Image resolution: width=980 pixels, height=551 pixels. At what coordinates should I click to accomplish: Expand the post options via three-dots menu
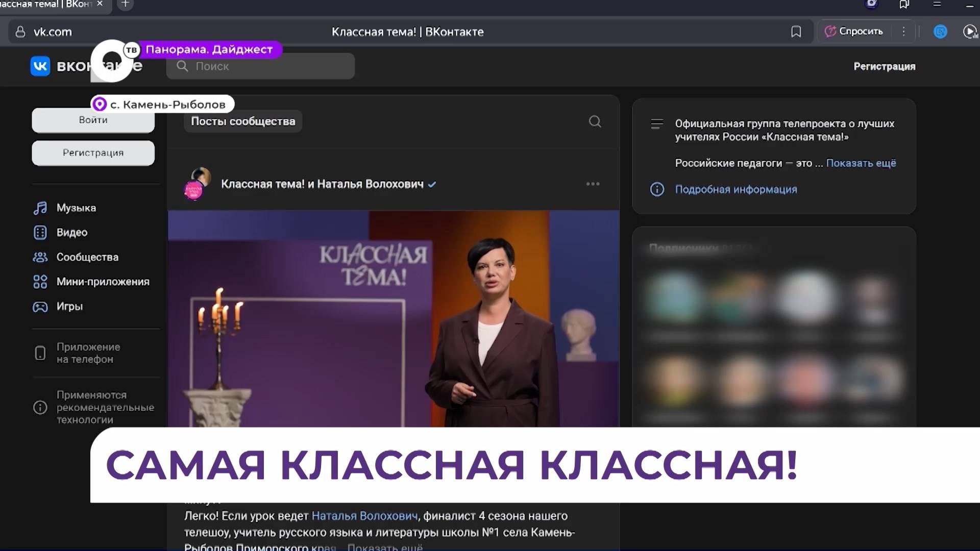[x=593, y=184]
